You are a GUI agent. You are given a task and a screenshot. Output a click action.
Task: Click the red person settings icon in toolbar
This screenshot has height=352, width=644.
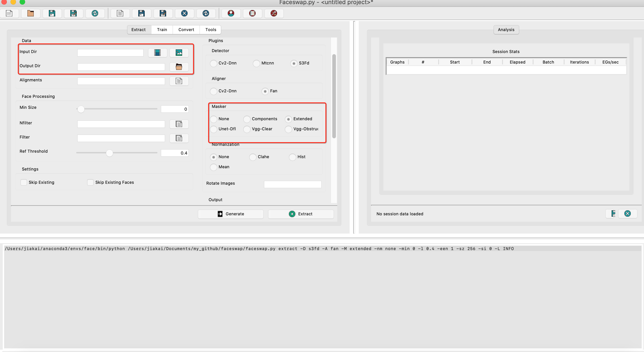click(231, 13)
